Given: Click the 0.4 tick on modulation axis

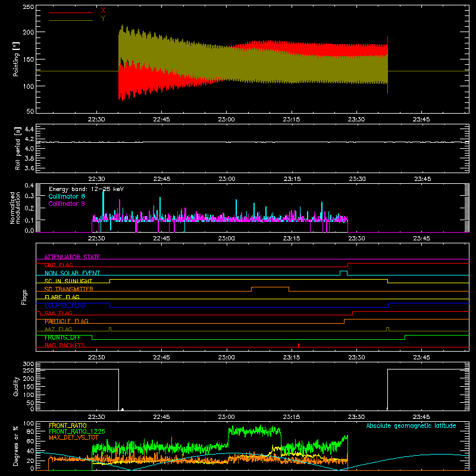Looking at the screenshot, I should [x=29, y=185].
